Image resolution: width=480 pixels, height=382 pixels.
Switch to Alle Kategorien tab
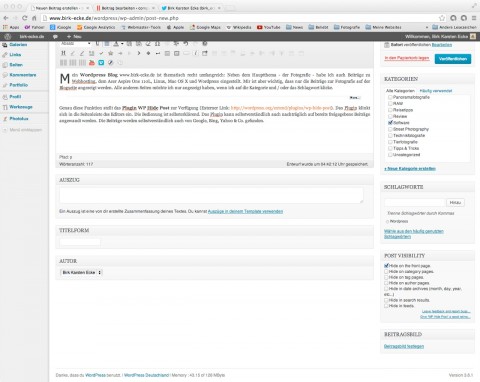[400, 91]
